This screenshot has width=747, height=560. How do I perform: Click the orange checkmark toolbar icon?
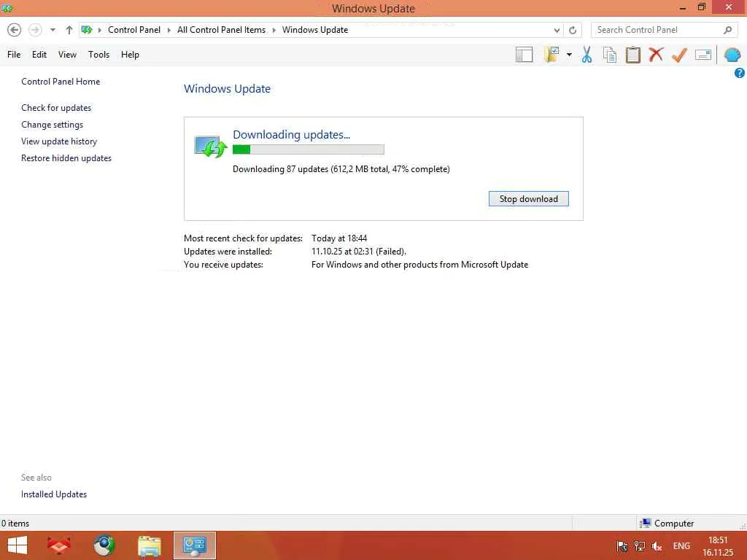pyautogui.click(x=679, y=55)
